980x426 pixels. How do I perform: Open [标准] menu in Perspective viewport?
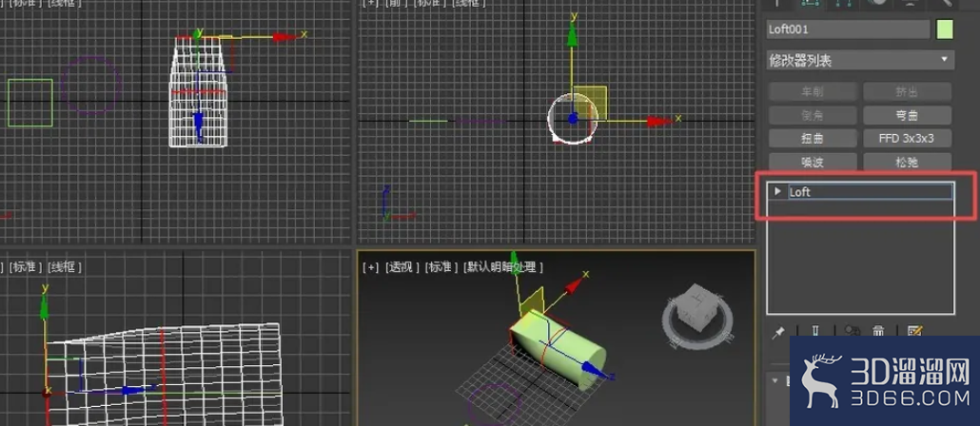coord(441,266)
